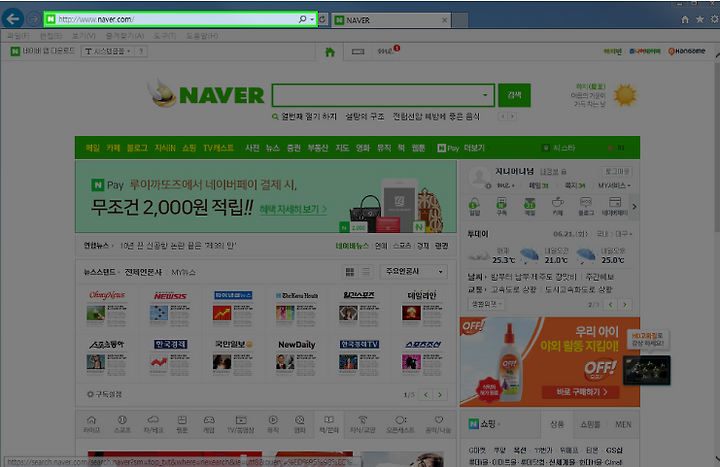Open 네이버뉴스 link in news headline bar
The image size is (720, 467).
pyautogui.click(x=352, y=246)
